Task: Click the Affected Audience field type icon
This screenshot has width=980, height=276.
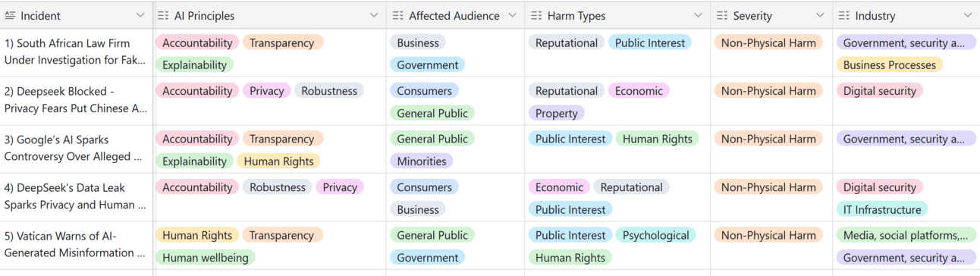Action: (x=397, y=16)
